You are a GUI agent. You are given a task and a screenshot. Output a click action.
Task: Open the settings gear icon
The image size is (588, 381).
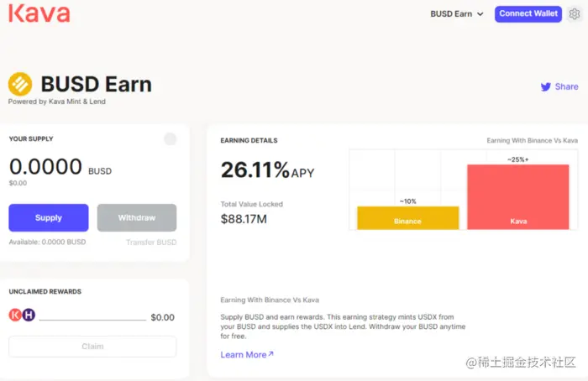point(575,14)
